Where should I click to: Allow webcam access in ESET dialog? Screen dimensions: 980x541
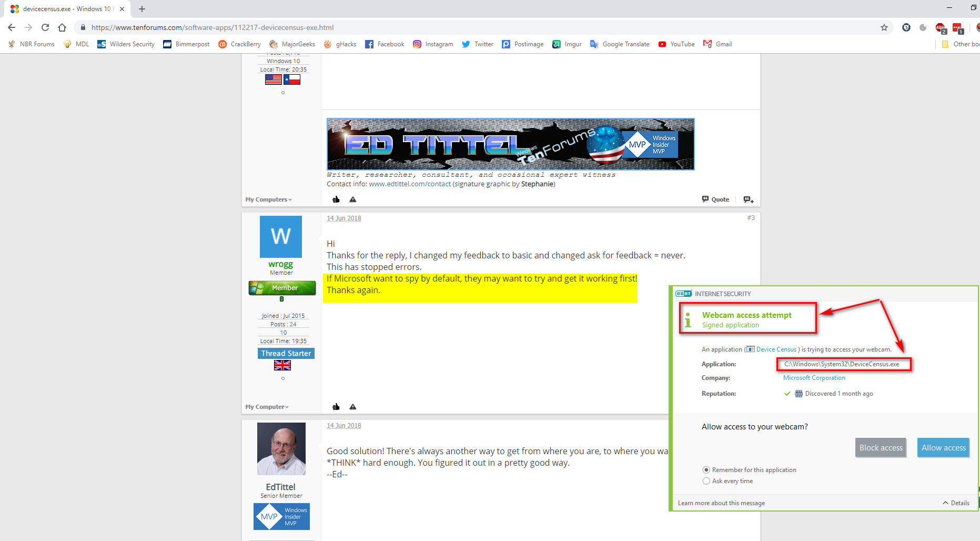tap(944, 448)
